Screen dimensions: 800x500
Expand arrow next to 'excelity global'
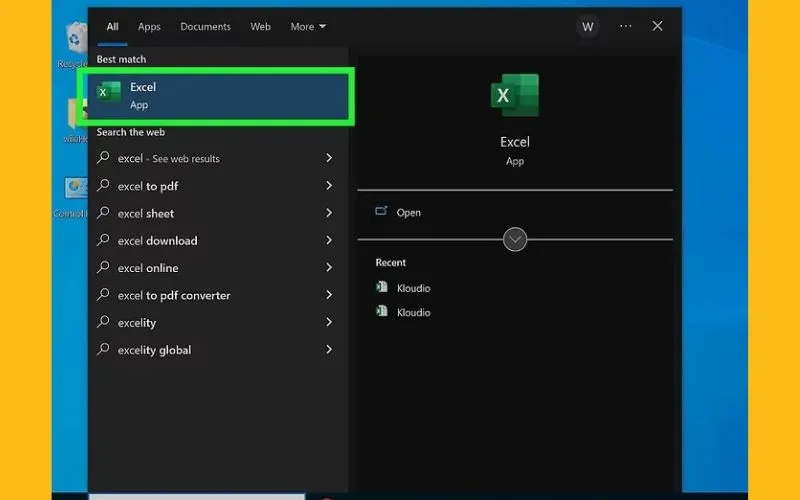(x=329, y=349)
